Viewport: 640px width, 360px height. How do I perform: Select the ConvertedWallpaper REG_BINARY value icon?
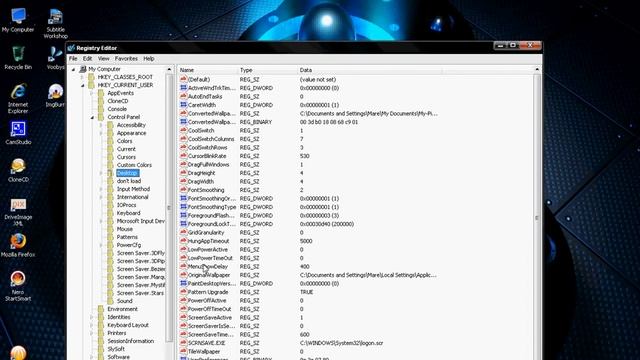tap(183, 122)
